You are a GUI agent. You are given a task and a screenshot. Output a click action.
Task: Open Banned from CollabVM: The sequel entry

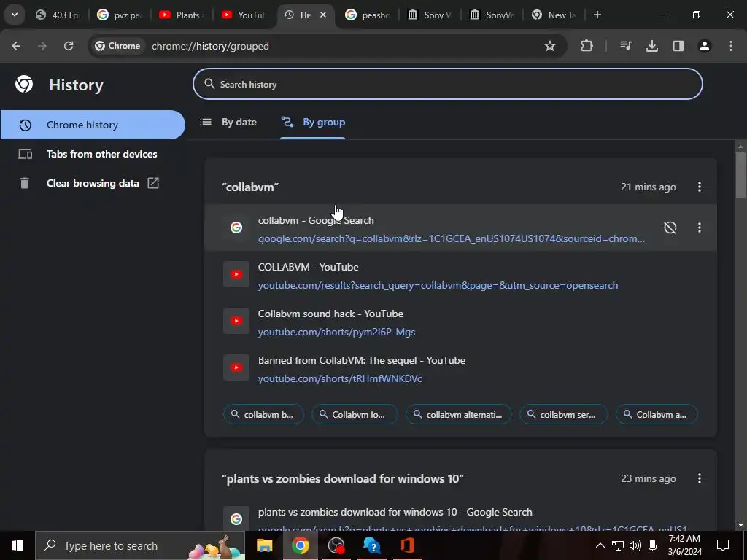(x=460, y=369)
